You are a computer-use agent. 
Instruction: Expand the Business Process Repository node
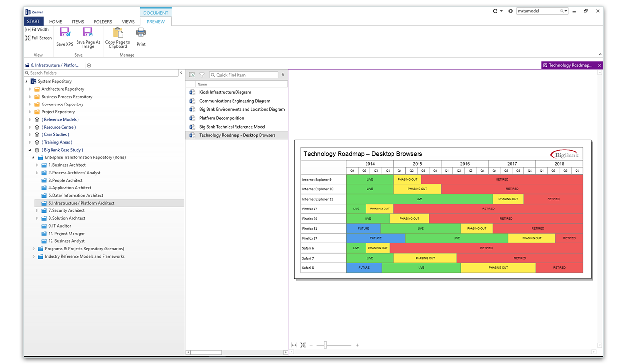coord(30,97)
